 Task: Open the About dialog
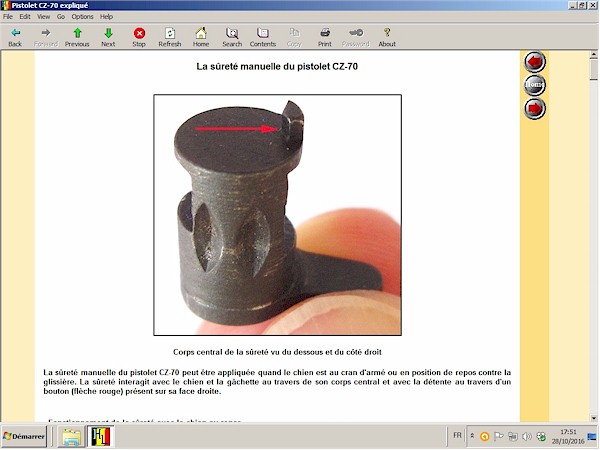387,37
